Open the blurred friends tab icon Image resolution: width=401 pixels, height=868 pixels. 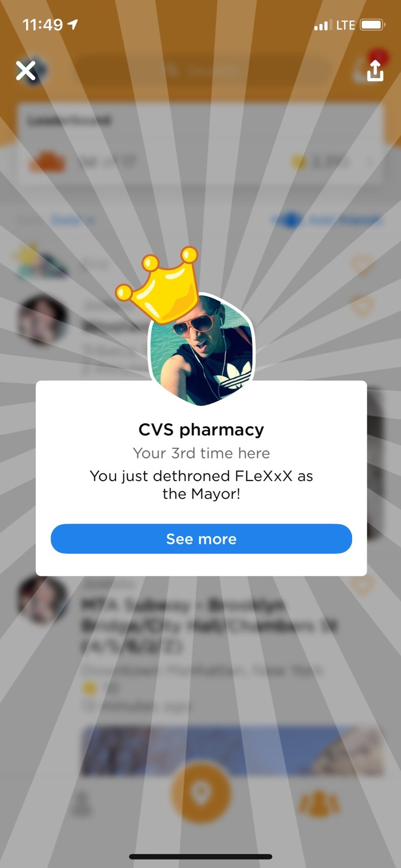point(319,804)
